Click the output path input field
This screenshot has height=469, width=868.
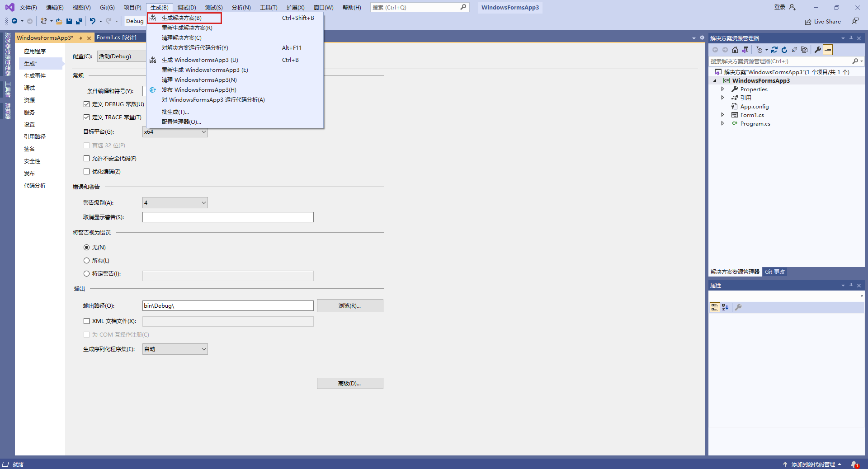228,306
